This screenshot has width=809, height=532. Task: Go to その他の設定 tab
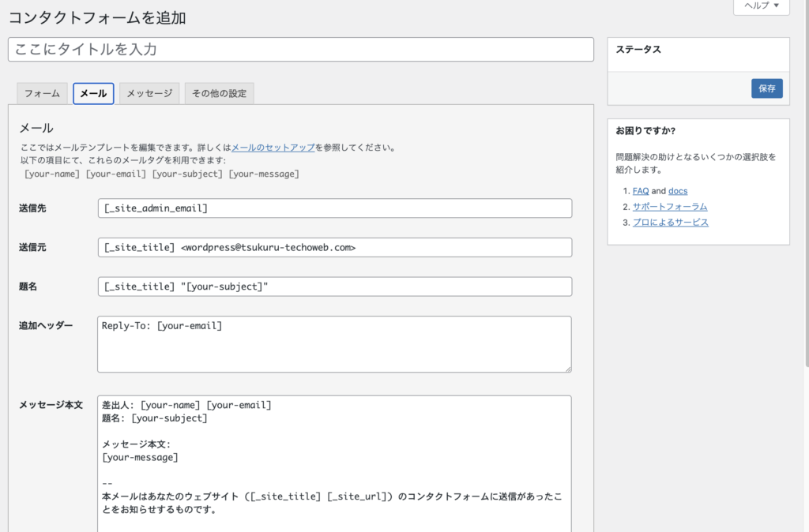pyautogui.click(x=219, y=93)
